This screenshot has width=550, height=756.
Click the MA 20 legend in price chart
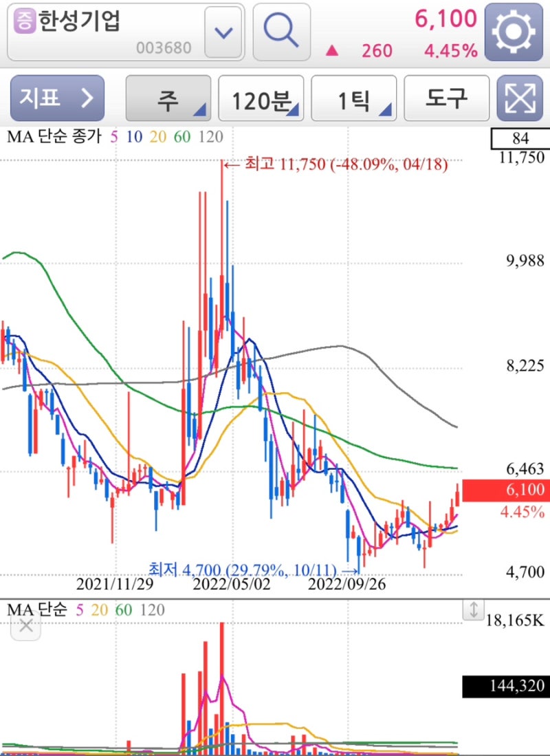(x=158, y=137)
